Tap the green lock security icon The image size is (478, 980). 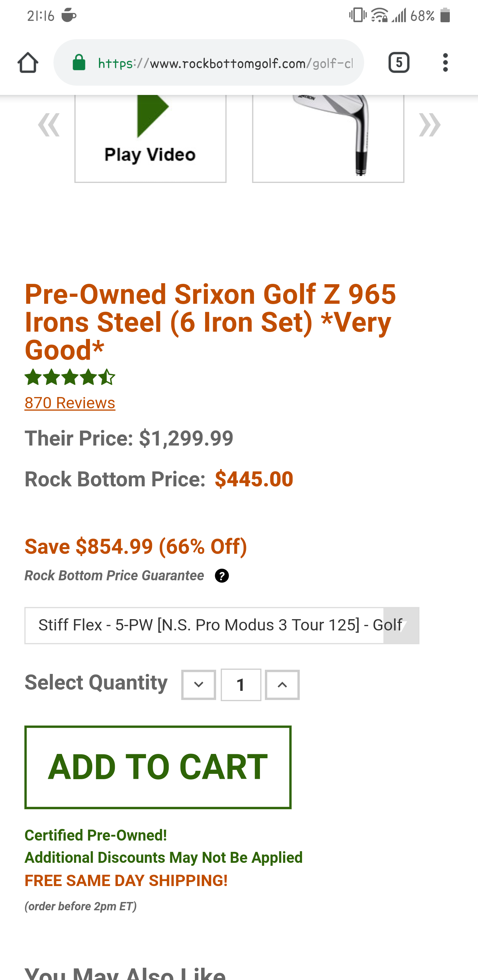79,62
